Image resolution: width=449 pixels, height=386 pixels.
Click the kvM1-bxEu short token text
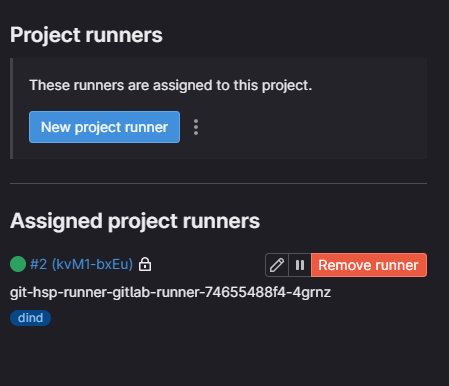[x=92, y=264]
